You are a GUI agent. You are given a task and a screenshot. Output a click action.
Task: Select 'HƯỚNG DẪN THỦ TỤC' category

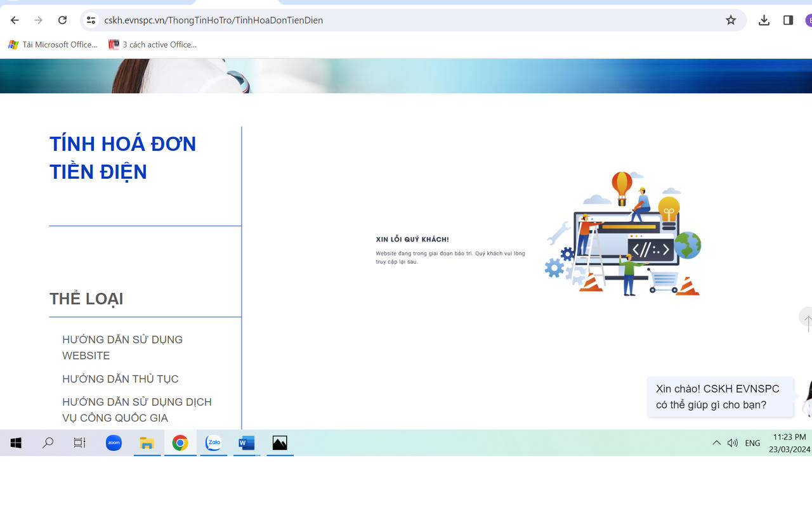[x=121, y=379]
